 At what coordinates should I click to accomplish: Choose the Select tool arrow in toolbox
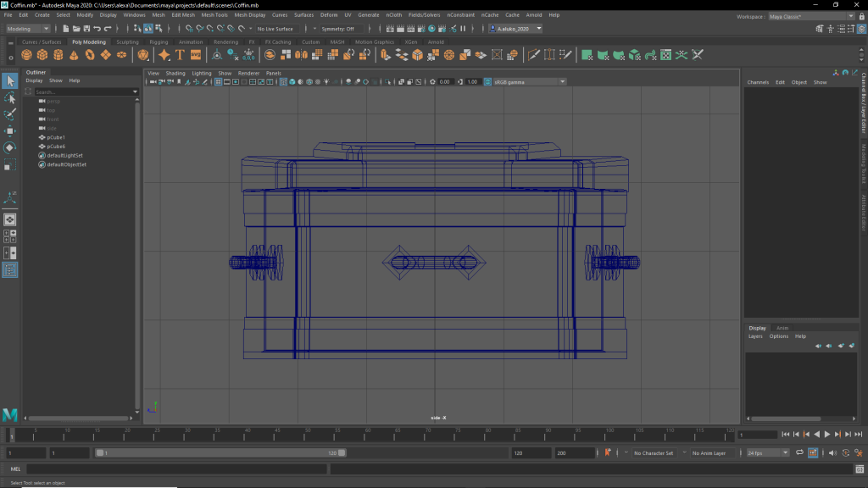10,81
